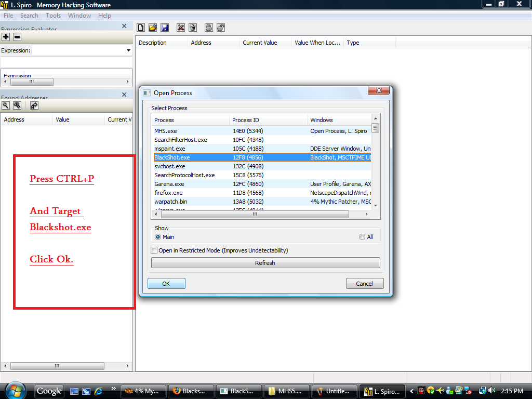
Task: Close the Open Process dialog
Action: pos(379,90)
